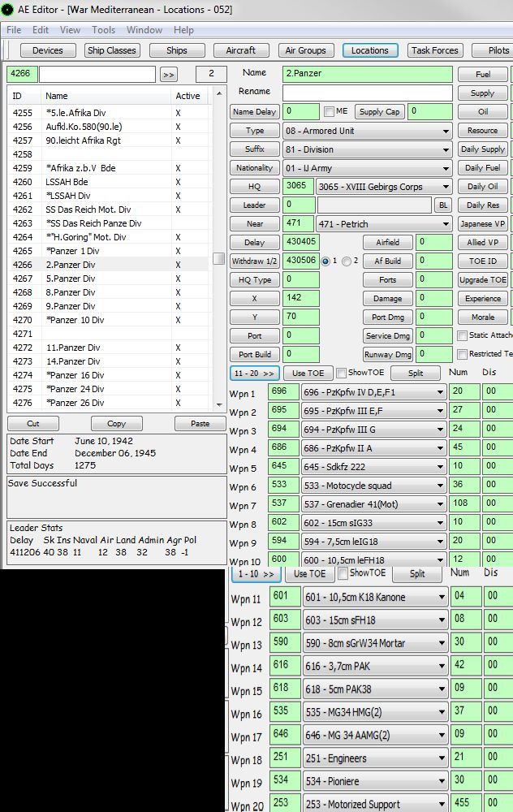Click upper Split button
The image size is (513, 812).
tap(416, 373)
